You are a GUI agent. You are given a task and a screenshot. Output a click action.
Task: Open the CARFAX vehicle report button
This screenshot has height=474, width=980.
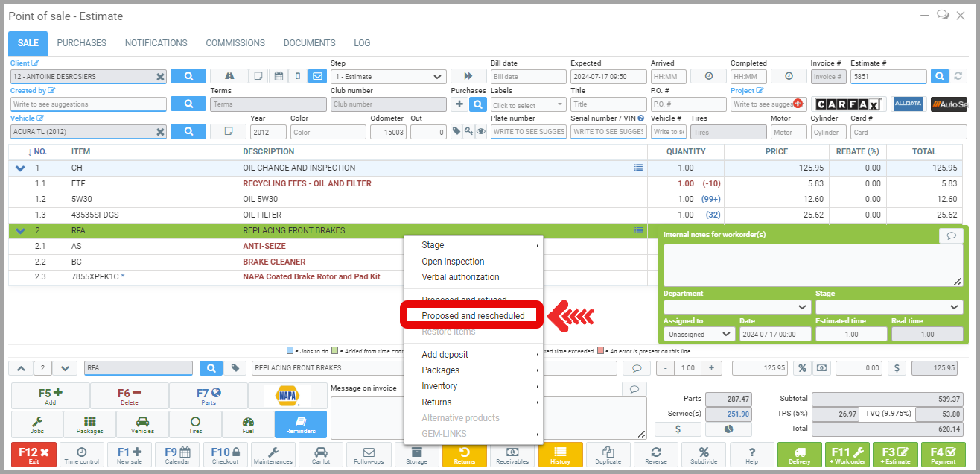pos(847,104)
